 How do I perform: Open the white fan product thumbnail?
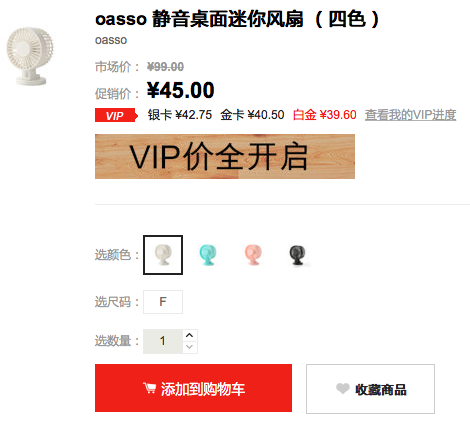pyautogui.click(x=30, y=56)
